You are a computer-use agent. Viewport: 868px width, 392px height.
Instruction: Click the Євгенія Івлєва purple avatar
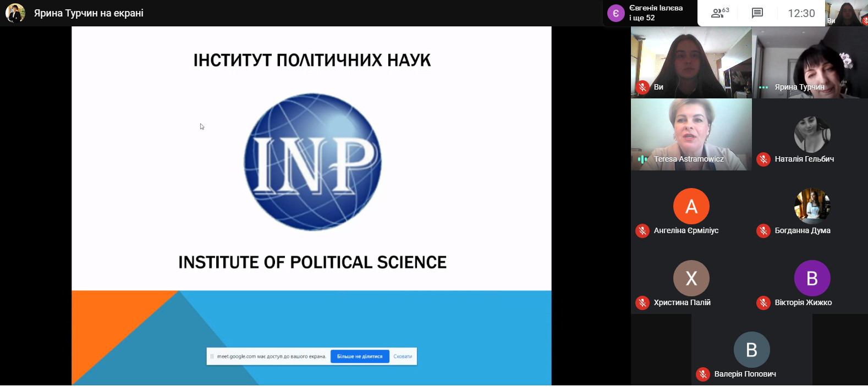616,13
